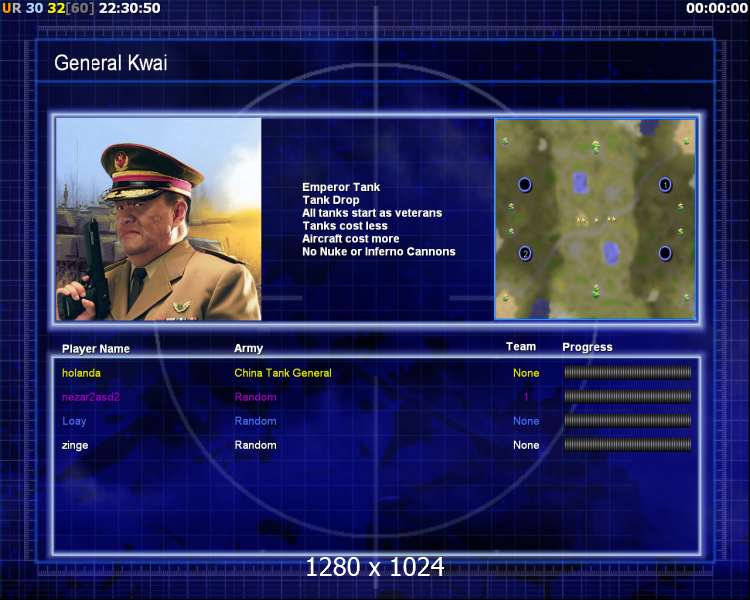
Task: Click 'No Nuke or Inferno Cannons' text
Action: coord(379,252)
